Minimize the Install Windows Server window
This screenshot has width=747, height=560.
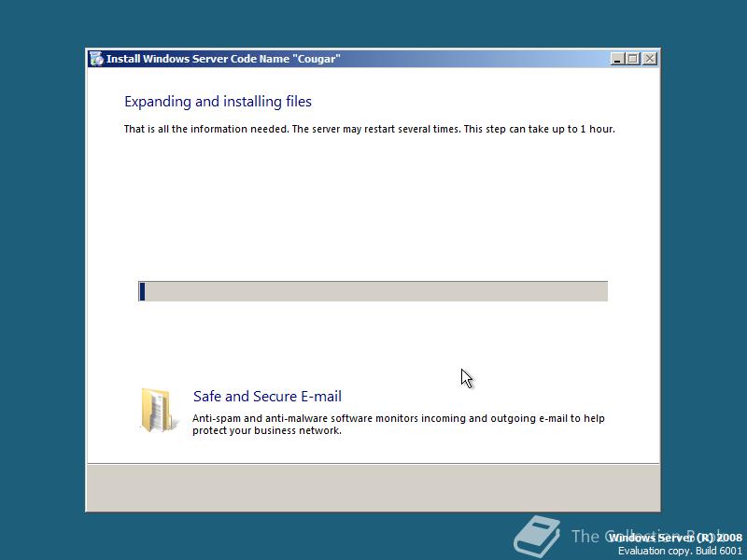click(x=617, y=59)
